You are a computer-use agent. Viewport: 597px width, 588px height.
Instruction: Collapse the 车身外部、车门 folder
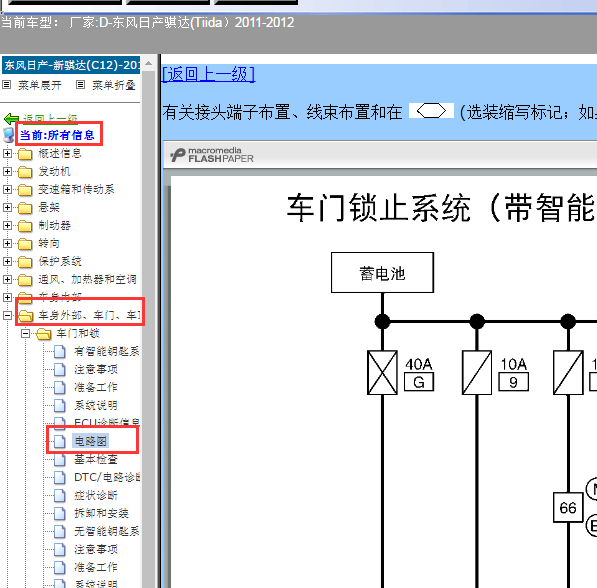pos(7,315)
